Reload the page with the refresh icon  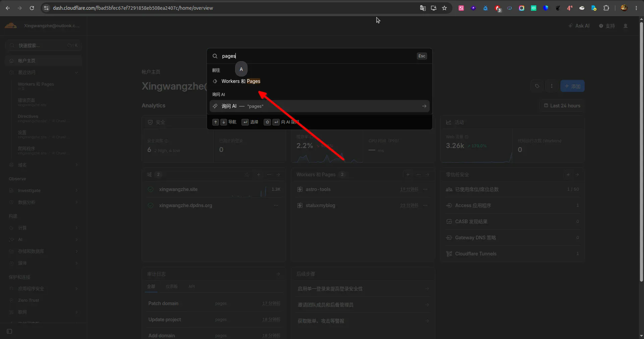click(x=32, y=8)
